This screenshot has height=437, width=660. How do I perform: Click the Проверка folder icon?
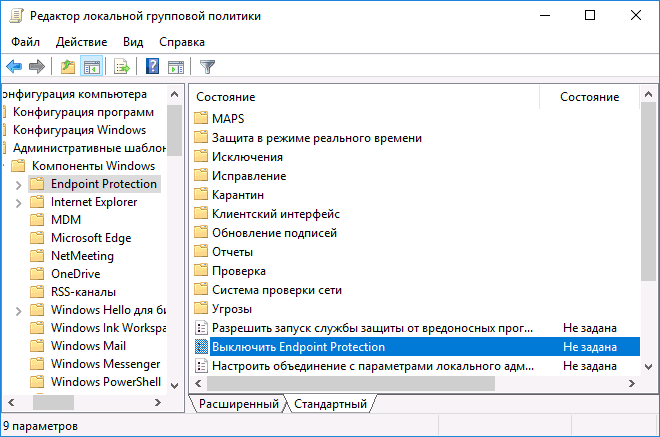(x=201, y=270)
